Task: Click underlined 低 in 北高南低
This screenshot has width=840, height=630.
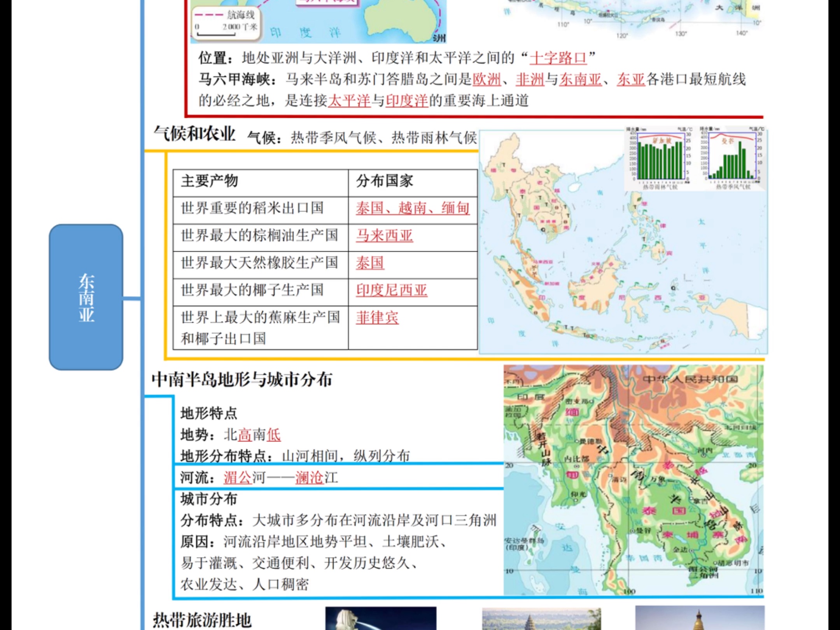Action: tap(273, 434)
